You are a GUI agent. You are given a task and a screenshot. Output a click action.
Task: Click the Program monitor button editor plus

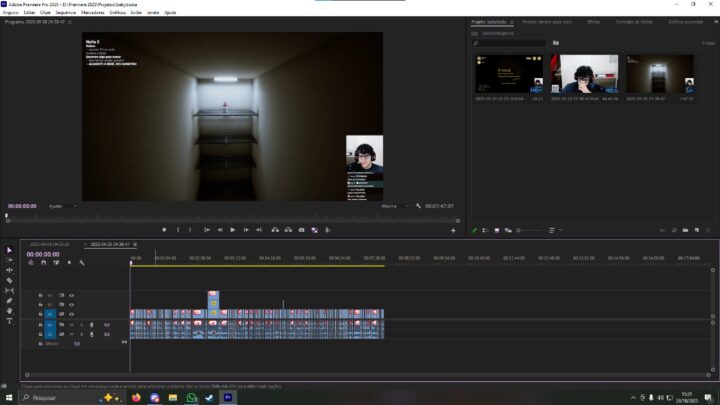pos(453,230)
